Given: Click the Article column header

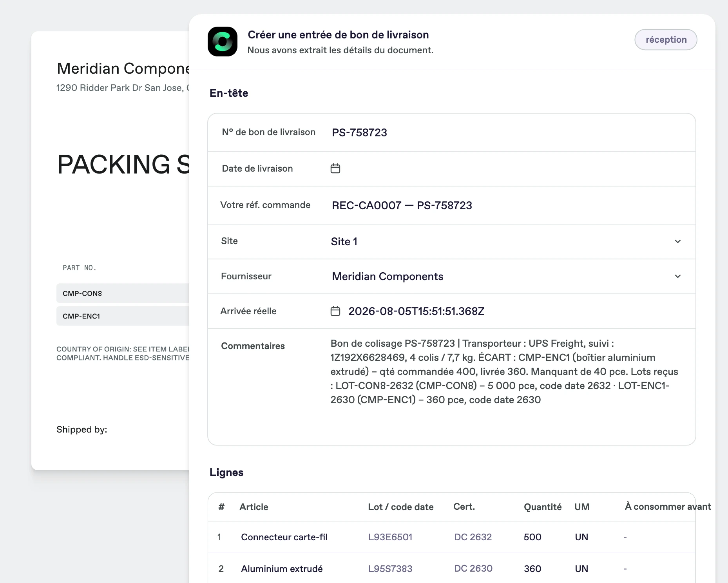Looking at the screenshot, I should (254, 507).
